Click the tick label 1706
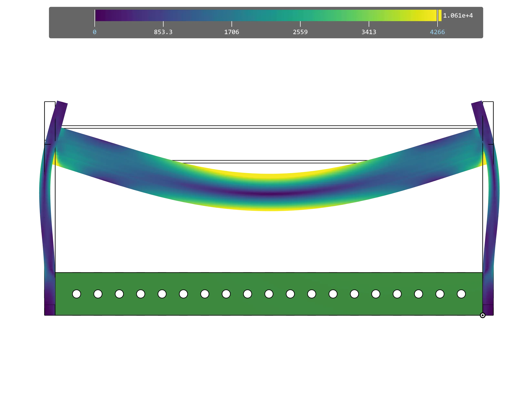The image size is (532, 411). pyautogui.click(x=231, y=32)
